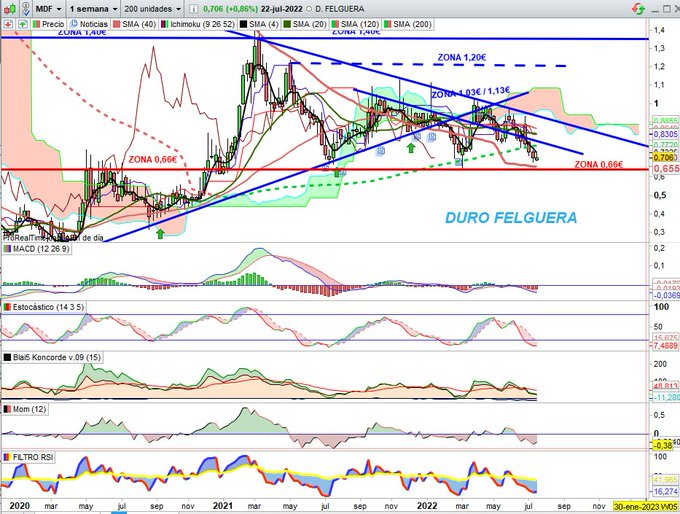The height and width of the screenshot is (514, 680).
Task: Click the 22-jul-2022 date in header
Action: [282, 9]
